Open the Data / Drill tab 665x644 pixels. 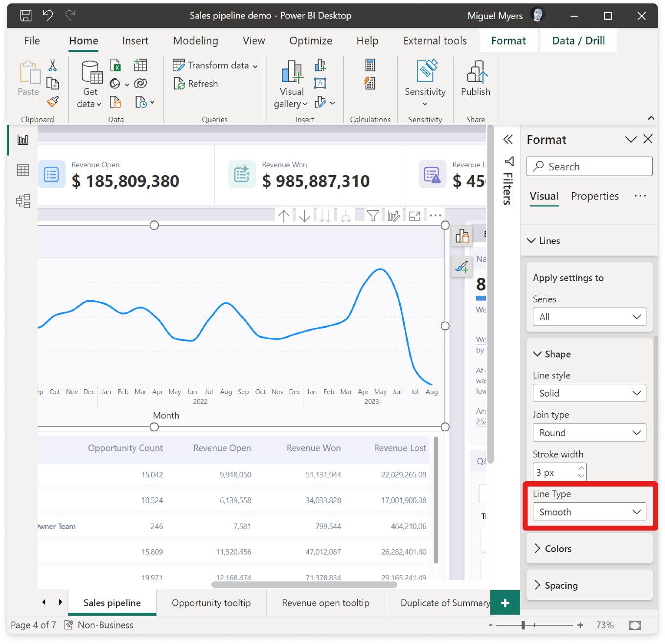(x=578, y=41)
